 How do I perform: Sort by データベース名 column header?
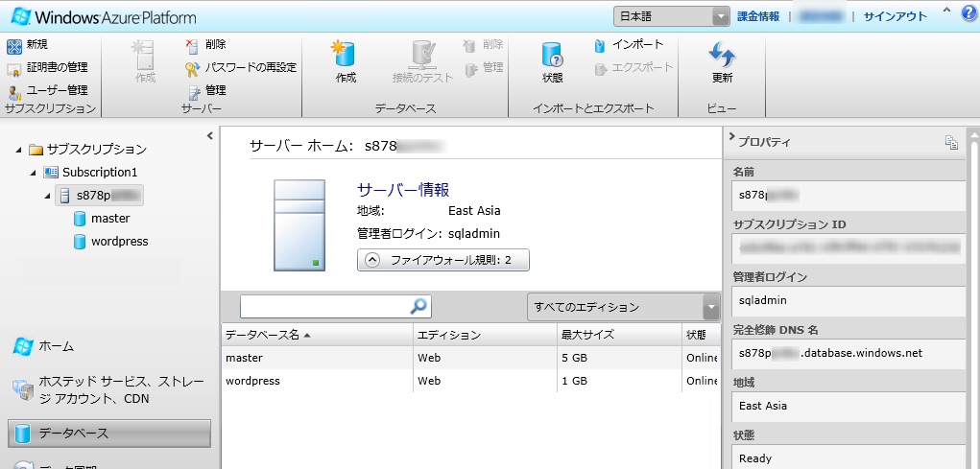tap(317, 335)
